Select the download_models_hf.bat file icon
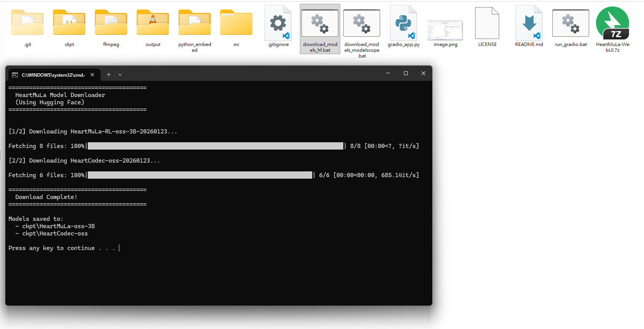This screenshot has height=329, width=644. click(320, 23)
